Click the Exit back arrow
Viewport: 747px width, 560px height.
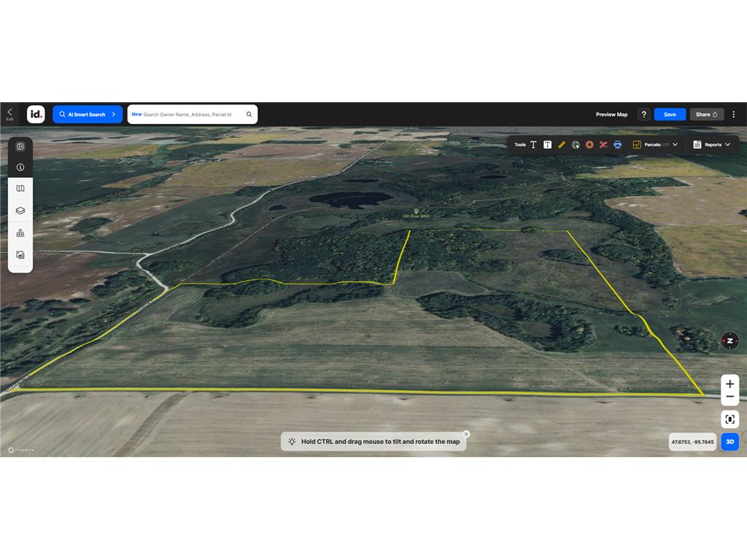9,114
